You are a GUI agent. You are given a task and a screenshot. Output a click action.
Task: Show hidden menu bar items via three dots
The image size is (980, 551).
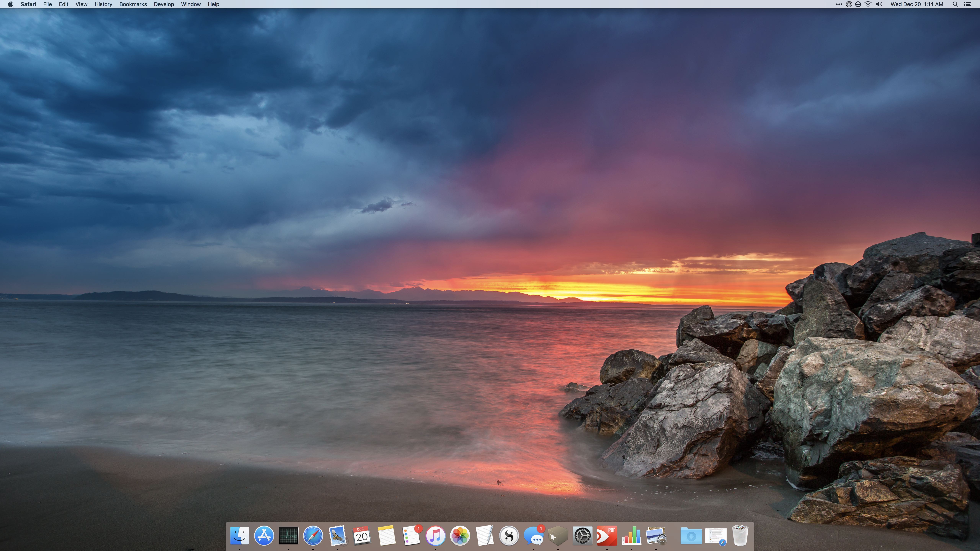pos(839,4)
